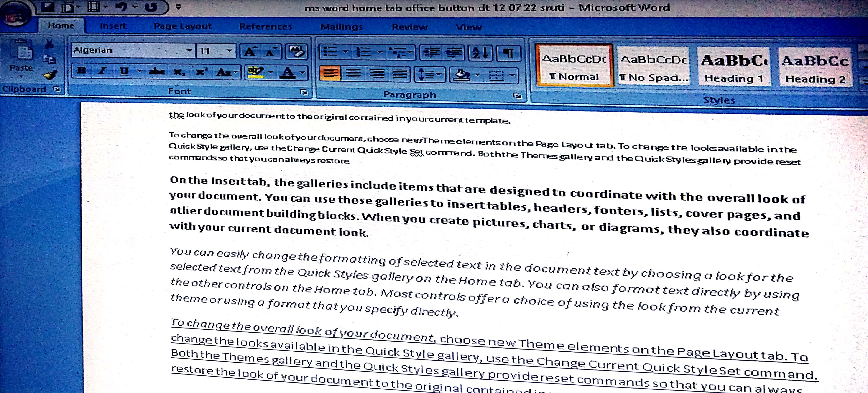
Task: Open the References tab
Action: pyautogui.click(x=266, y=27)
